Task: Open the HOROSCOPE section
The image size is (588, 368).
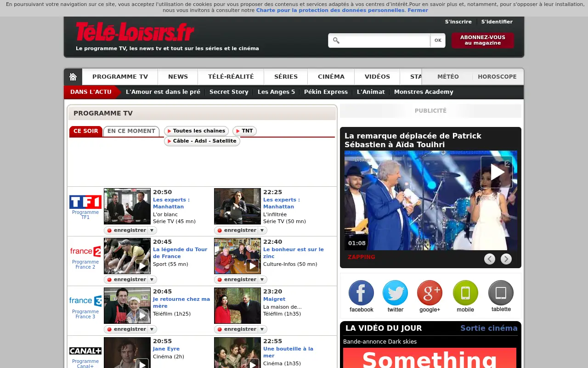Action: tap(497, 77)
